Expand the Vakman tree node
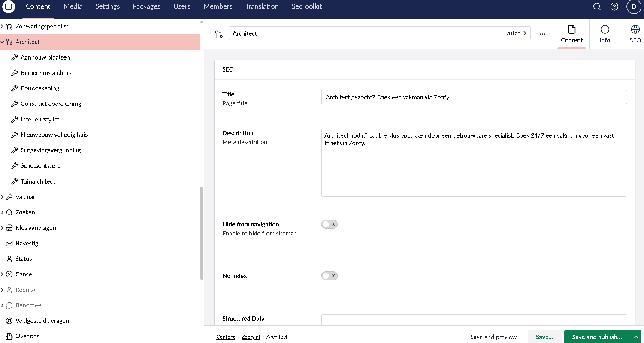644x343 pixels. click(3, 197)
